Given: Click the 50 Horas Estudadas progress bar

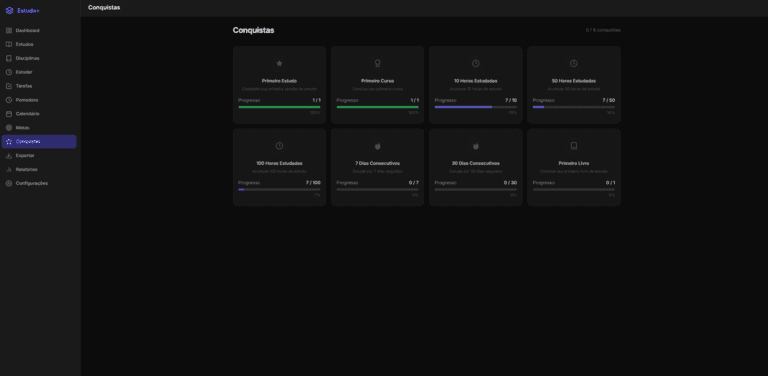Looking at the screenshot, I should point(574,107).
